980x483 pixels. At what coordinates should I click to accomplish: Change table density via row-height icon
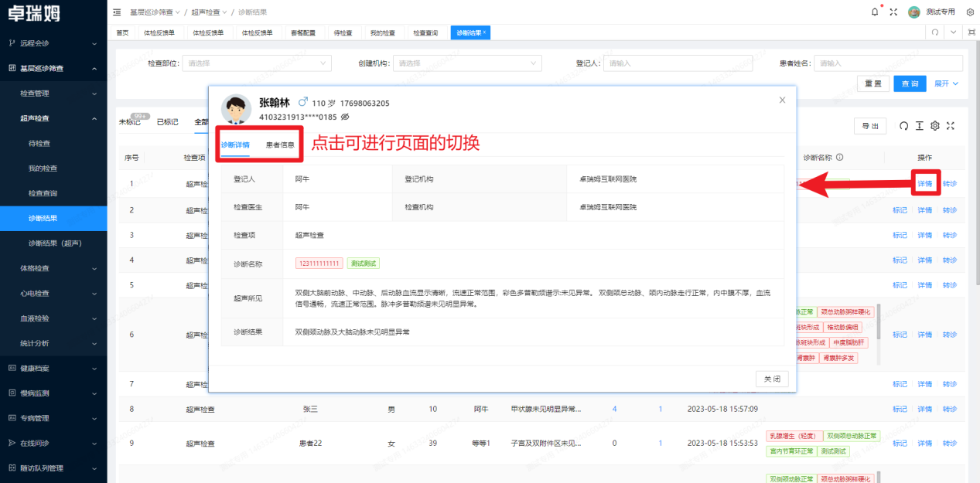919,126
